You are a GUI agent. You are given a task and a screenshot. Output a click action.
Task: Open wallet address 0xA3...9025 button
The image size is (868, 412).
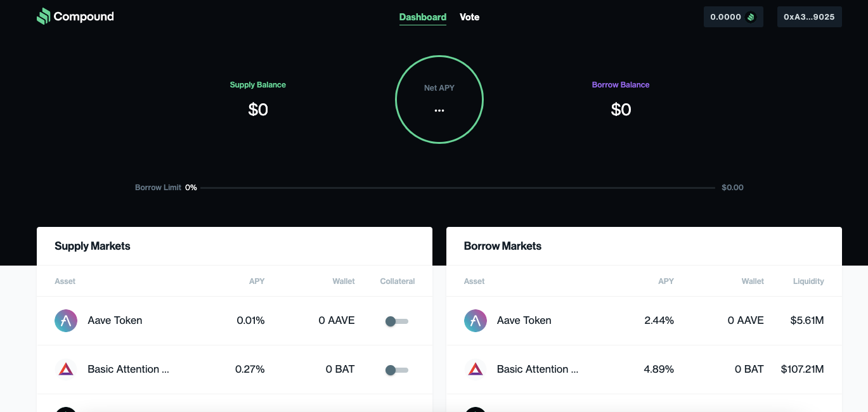(810, 17)
